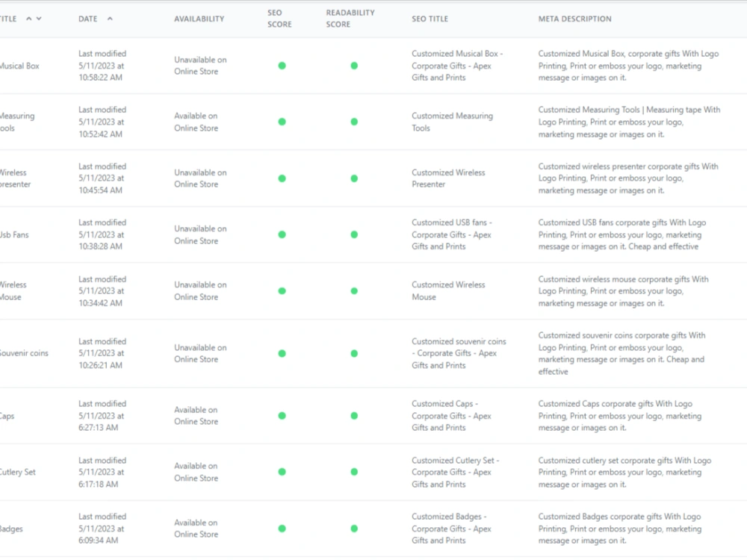This screenshot has width=747, height=560.
Task: Open the Badges title link
Action: click(11, 529)
